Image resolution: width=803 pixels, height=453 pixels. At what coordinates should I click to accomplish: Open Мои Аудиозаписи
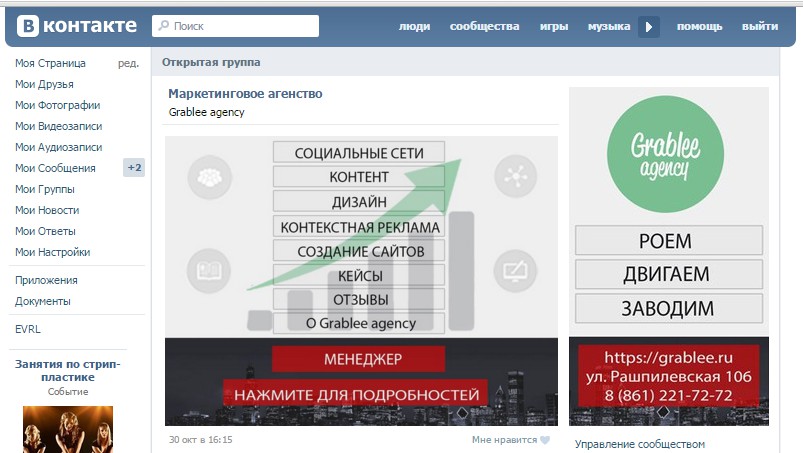[x=58, y=147]
